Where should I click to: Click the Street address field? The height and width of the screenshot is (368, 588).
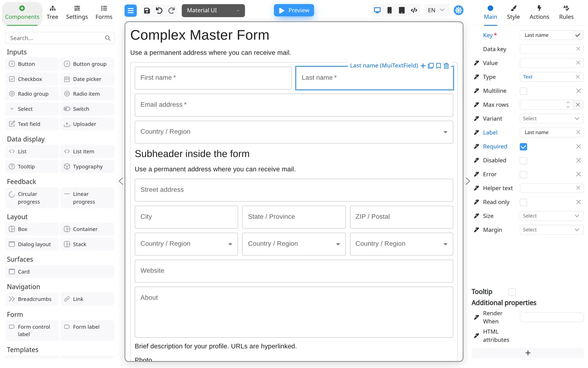pos(294,190)
